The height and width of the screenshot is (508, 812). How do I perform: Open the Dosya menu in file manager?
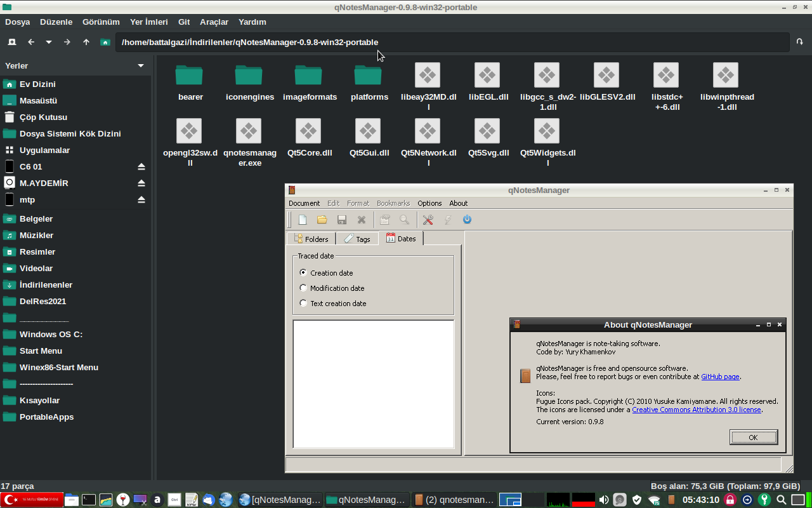(x=18, y=22)
